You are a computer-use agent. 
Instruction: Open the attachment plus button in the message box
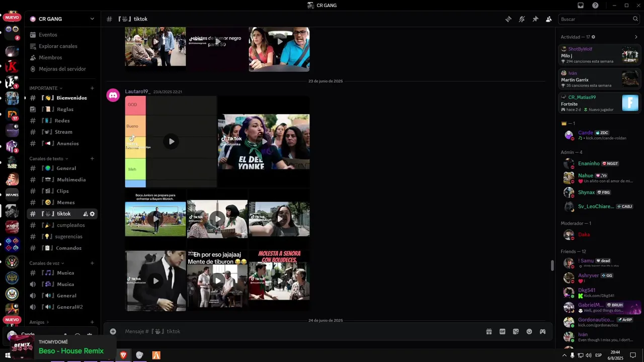tap(113, 331)
